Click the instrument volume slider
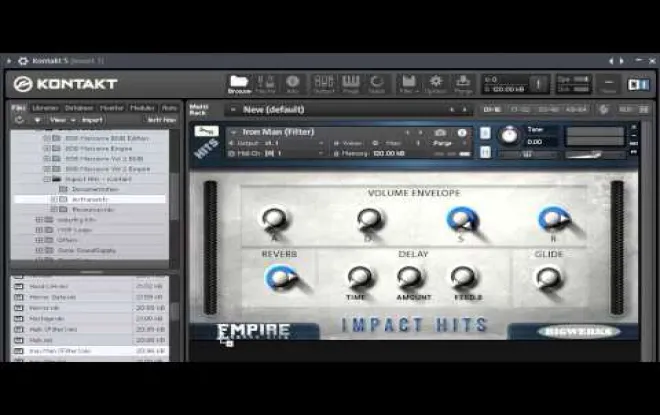This screenshot has height=415, width=660. coord(594,154)
